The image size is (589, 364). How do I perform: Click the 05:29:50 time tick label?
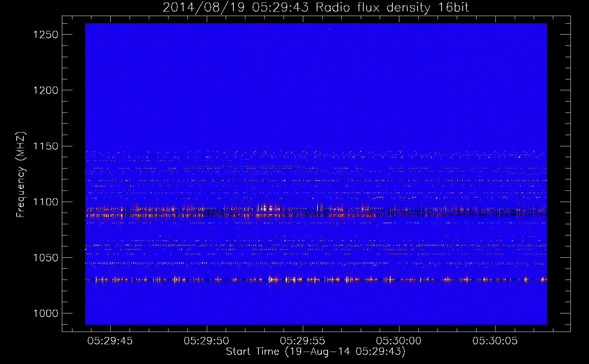click(x=206, y=341)
